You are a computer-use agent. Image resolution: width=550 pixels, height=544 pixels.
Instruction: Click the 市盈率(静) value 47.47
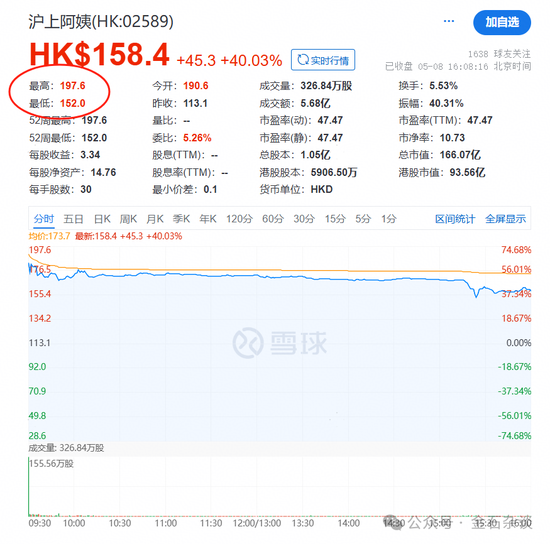pos(330,138)
